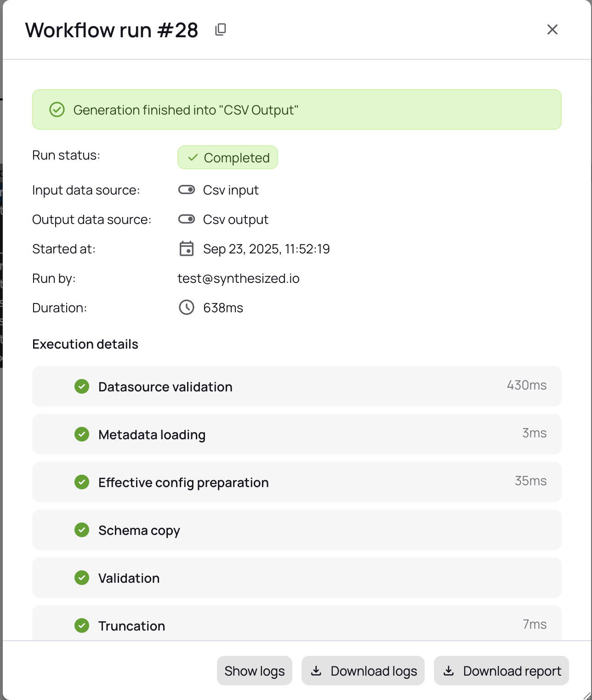Viewport: 592px width, 700px height.
Task: Click the Csv input data source icon
Action: tap(187, 190)
